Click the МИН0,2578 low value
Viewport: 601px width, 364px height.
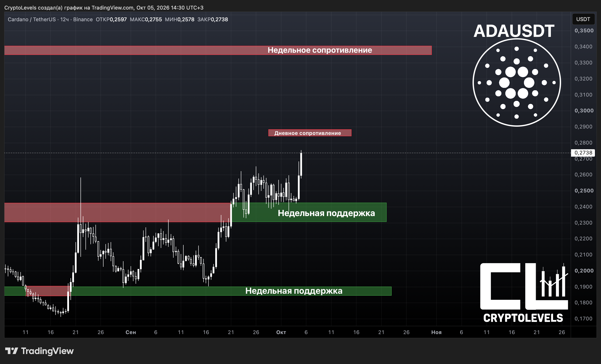pyautogui.click(x=179, y=20)
